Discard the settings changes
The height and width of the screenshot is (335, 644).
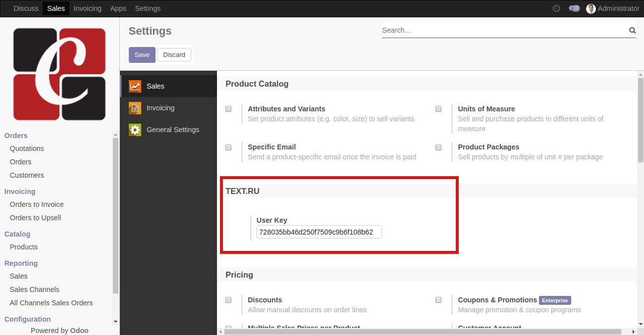(174, 55)
